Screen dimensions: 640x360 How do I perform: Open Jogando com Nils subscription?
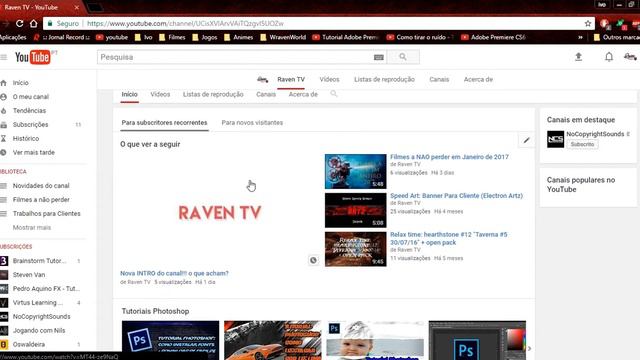pos(39,331)
